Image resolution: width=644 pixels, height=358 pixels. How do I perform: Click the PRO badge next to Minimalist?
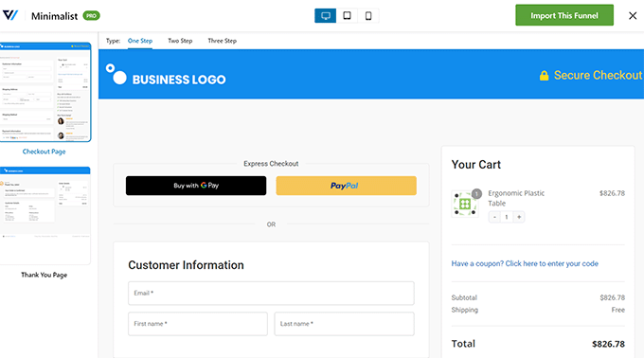point(91,15)
